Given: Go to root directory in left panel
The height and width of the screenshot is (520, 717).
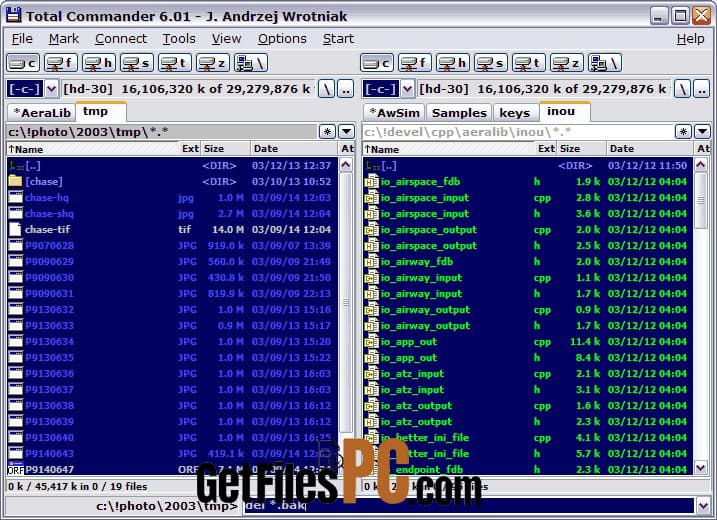Looking at the screenshot, I should point(326,89).
